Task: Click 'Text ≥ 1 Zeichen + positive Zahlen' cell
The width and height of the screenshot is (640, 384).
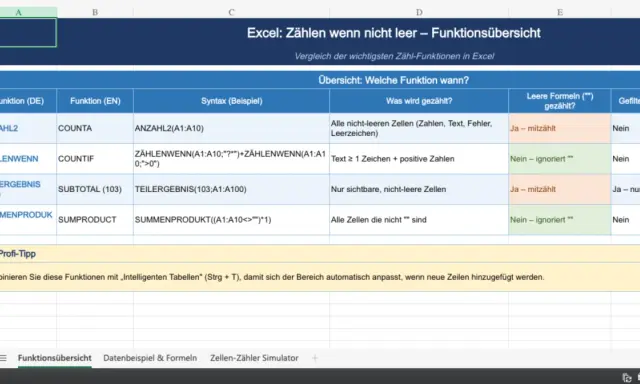Action: click(419, 159)
